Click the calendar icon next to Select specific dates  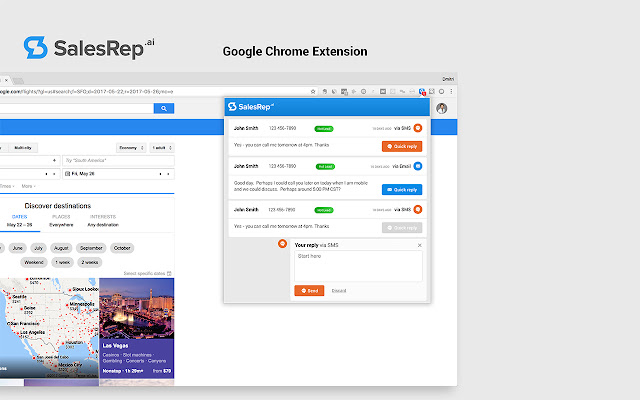coord(169,273)
